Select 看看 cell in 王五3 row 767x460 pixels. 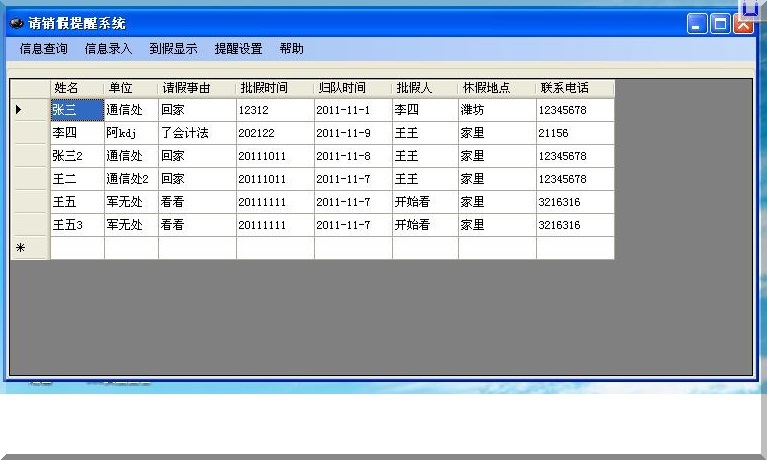tap(197, 225)
